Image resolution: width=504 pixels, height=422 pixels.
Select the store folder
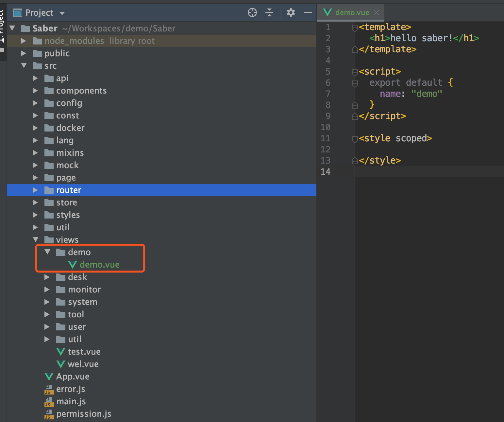(162, 202)
